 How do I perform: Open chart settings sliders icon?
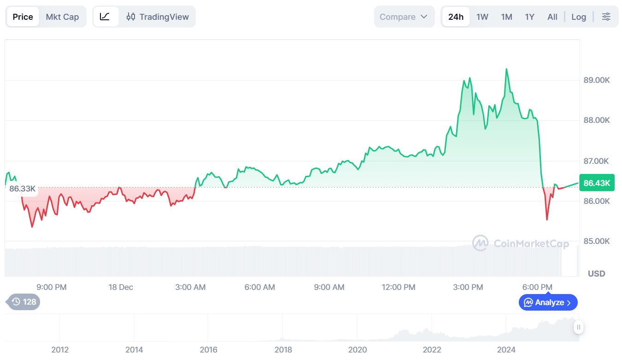[x=606, y=17]
